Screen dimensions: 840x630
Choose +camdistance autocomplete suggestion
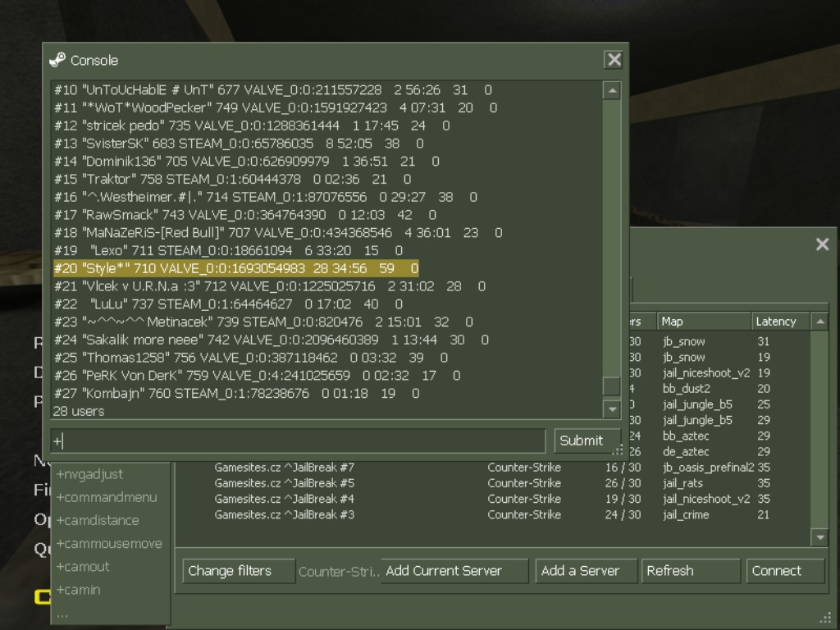tap(98, 520)
